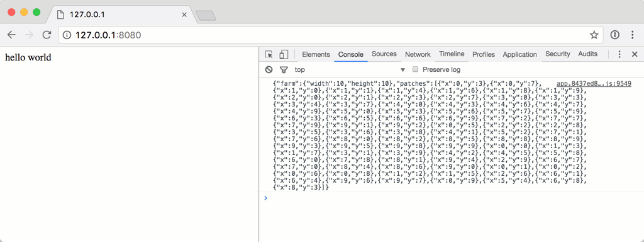The image size is (644, 242).
Task: Open the extension icon beside the star
Action: pos(615,35)
